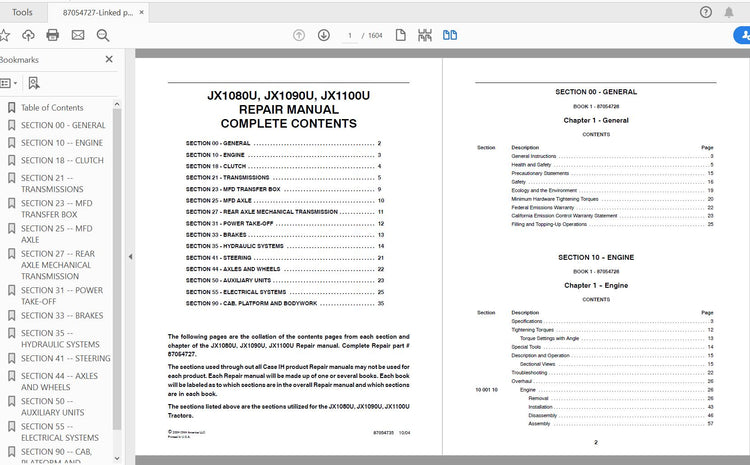The image size is (750, 465).
Task: Go to next page arrow
Action: pyautogui.click(x=324, y=35)
